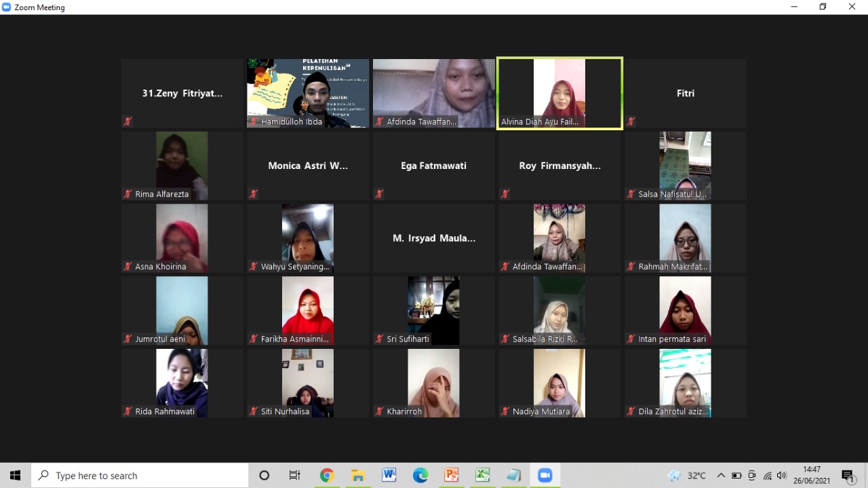868x488 pixels.
Task: Click the Zoom icon in the taskbar
Action: (x=545, y=476)
